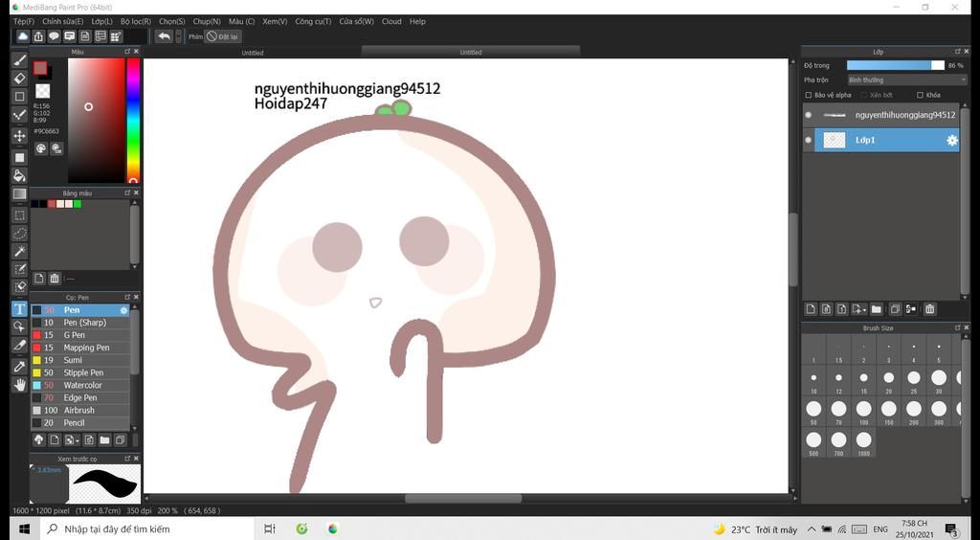Select the Move tool (four arrows)

(19, 136)
